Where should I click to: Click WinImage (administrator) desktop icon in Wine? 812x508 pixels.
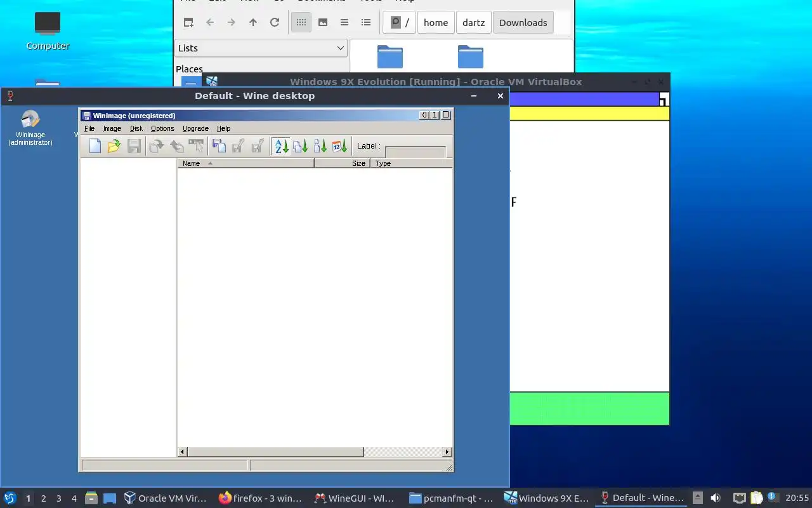[x=30, y=128]
